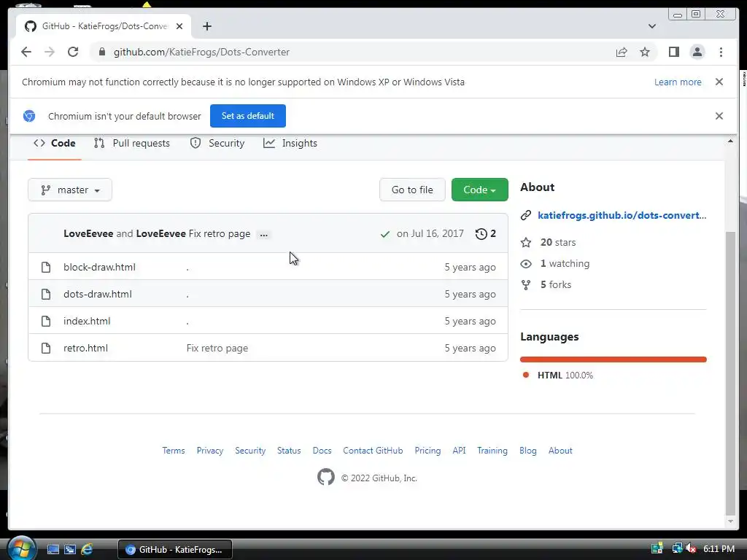Open footer Training link
This screenshot has width=747, height=560.
492,451
